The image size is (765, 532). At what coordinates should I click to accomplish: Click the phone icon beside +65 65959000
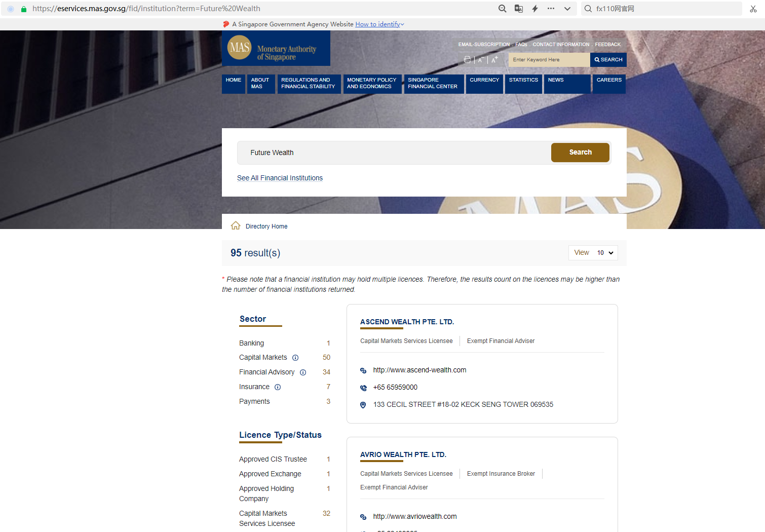click(363, 388)
